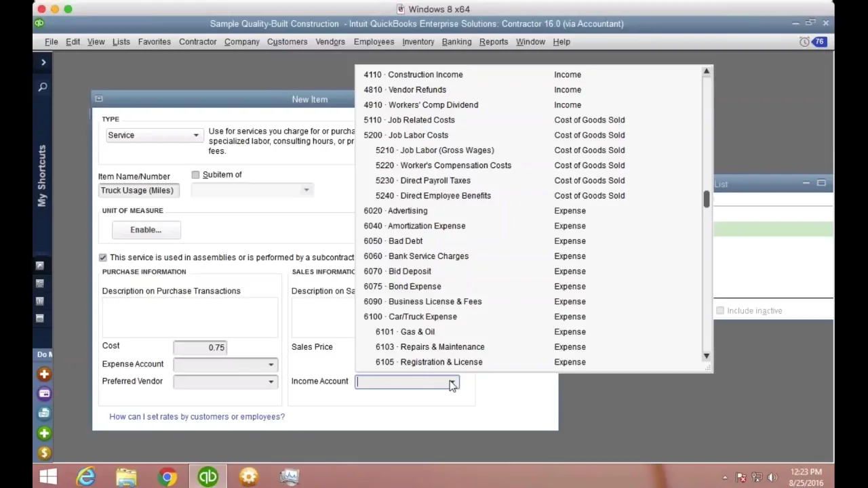Toggle the Subitem of checkbox
Image resolution: width=868 pixels, height=488 pixels.
click(x=195, y=175)
